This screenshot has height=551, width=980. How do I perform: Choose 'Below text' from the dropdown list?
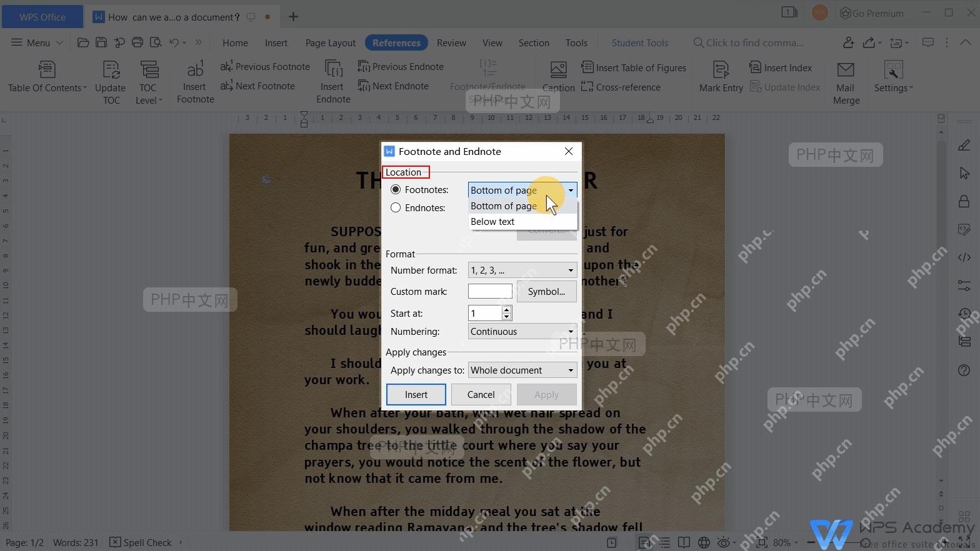(522, 222)
